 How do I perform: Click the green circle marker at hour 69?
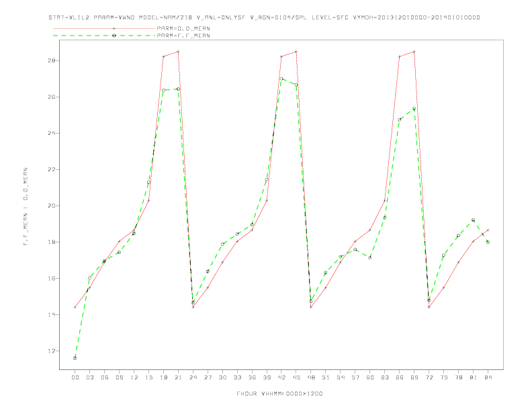(414, 109)
